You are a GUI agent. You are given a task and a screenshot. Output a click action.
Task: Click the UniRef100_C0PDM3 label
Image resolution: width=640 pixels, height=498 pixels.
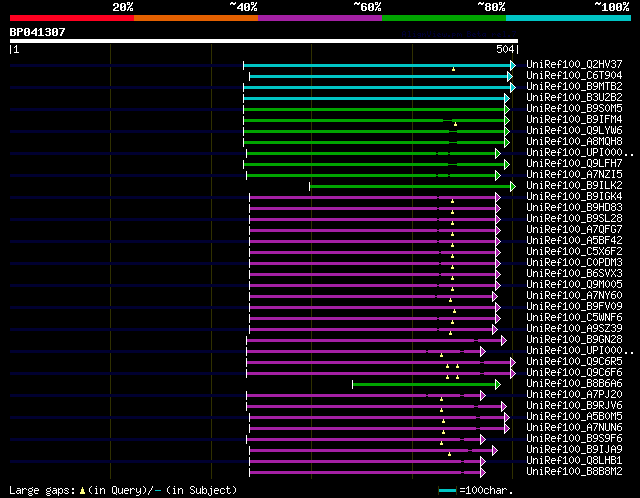pos(574,262)
